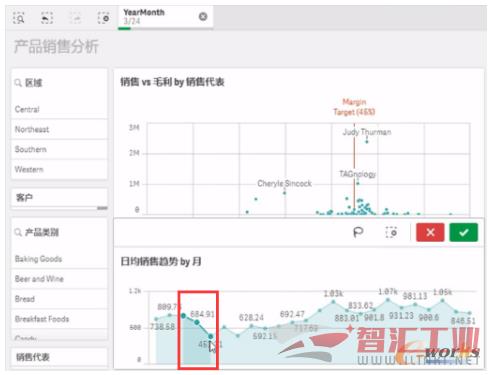Select Beer and Wine category
The image size is (490, 375).
tap(59, 279)
